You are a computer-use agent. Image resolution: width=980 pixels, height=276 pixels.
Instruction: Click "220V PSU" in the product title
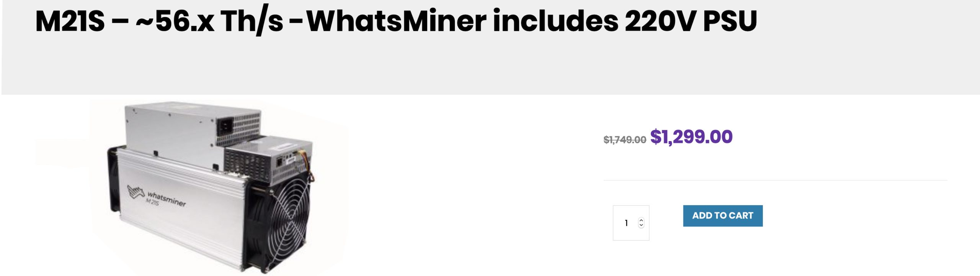[x=691, y=21]
